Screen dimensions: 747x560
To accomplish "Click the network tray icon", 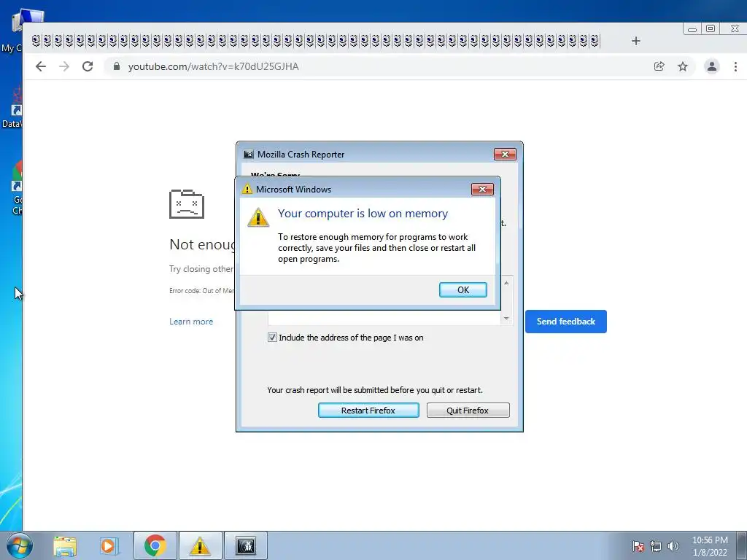I will 656,546.
